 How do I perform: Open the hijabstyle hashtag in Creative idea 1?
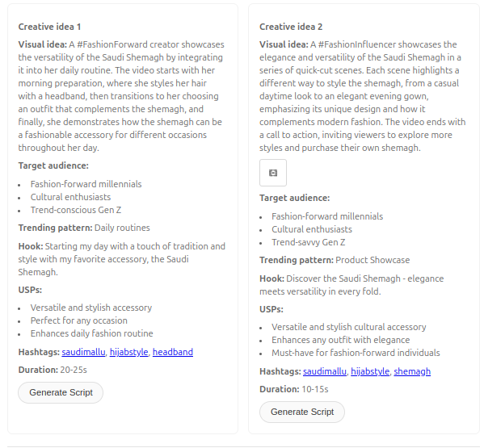click(x=128, y=352)
